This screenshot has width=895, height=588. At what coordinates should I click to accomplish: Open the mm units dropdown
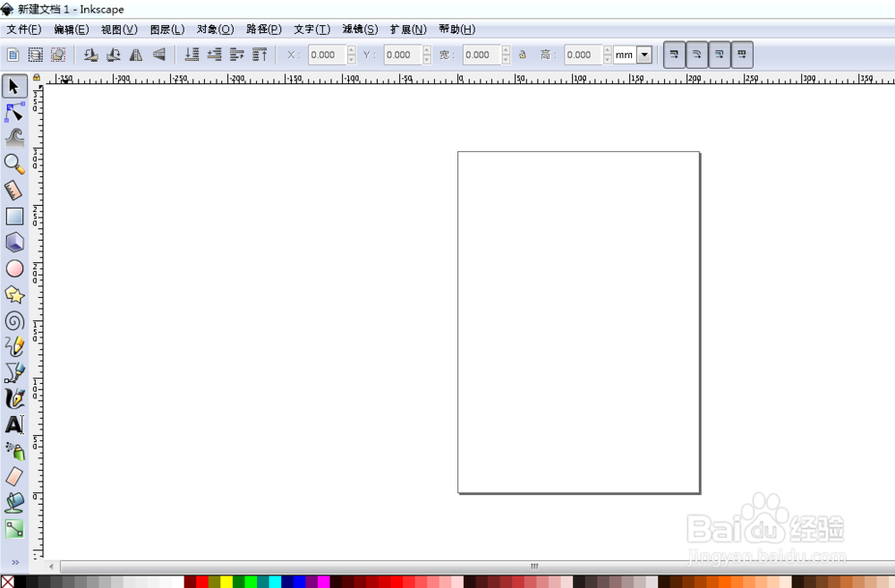[x=644, y=55]
